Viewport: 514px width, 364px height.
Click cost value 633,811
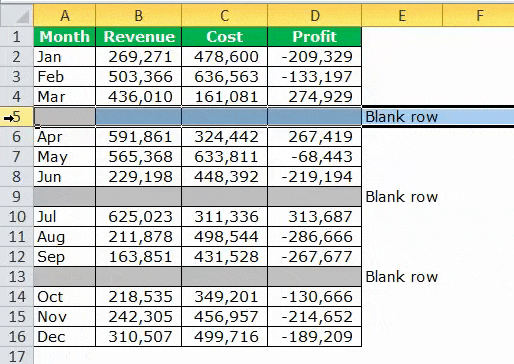pyautogui.click(x=224, y=157)
